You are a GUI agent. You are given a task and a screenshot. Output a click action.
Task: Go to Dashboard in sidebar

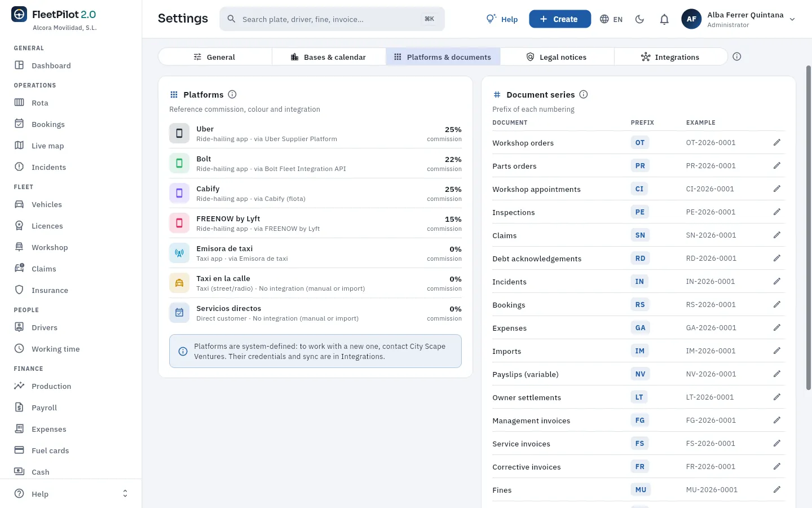[x=71, y=65]
